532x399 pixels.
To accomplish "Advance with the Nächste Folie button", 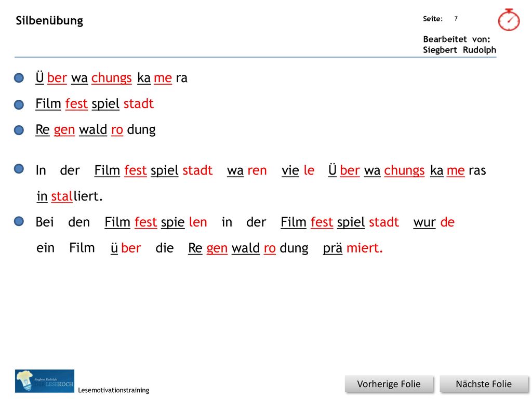I will (x=484, y=384).
